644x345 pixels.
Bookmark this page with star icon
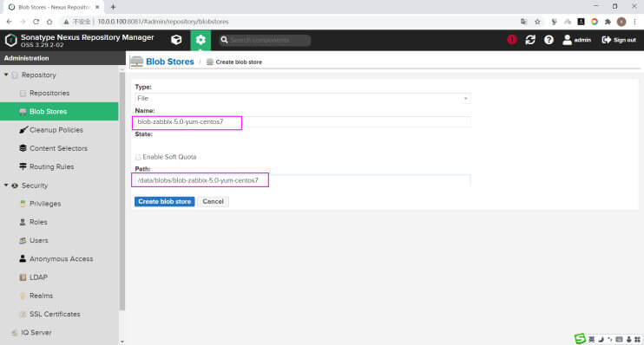pos(537,22)
